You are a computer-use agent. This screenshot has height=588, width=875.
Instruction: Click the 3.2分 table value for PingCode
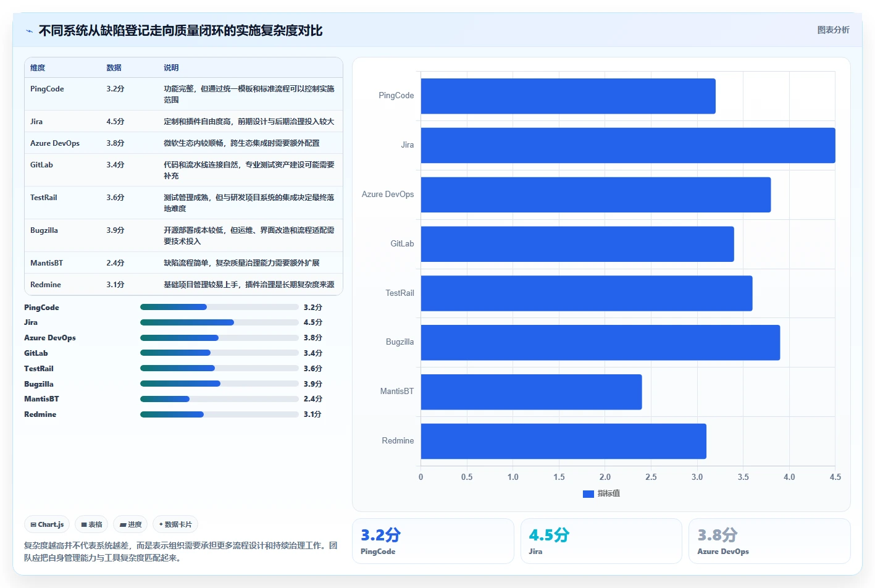tap(115, 89)
